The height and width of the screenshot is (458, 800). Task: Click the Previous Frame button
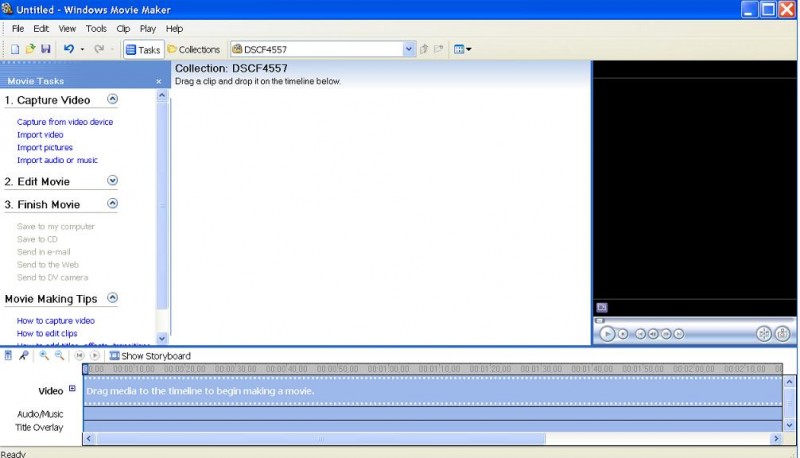coord(653,334)
